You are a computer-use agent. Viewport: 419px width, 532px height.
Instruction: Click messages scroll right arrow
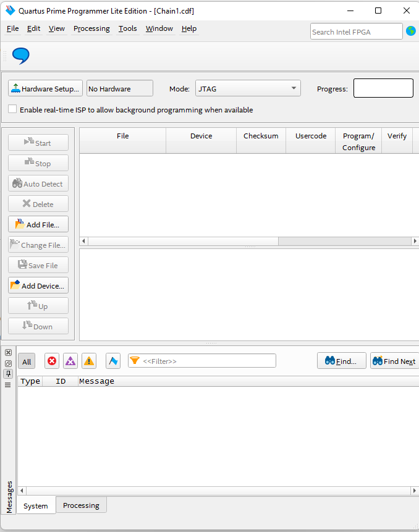(x=415, y=491)
